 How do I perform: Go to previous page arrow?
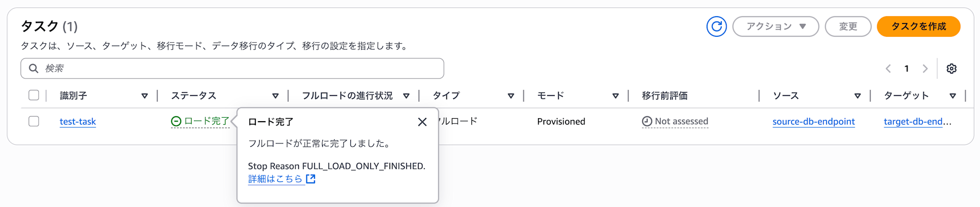[888, 69]
